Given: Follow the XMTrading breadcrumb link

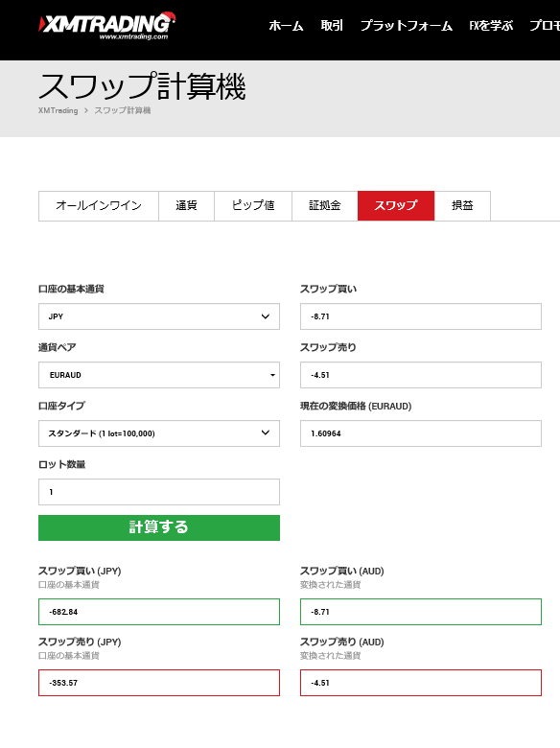Looking at the screenshot, I should [x=58, y=110].
